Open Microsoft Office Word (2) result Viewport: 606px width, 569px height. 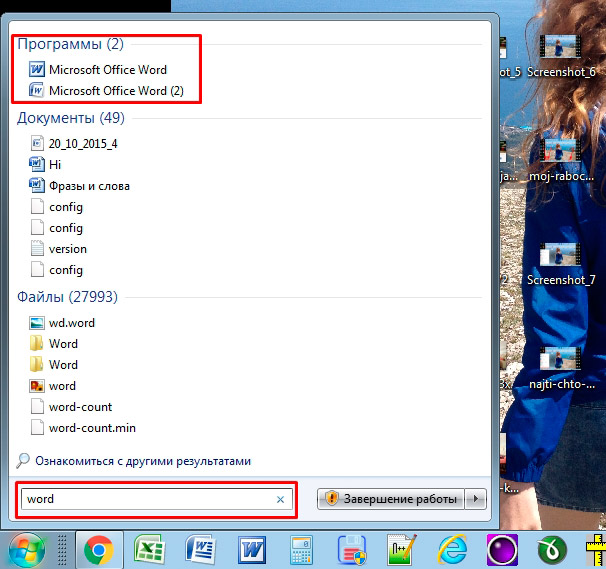click(116, 91)
